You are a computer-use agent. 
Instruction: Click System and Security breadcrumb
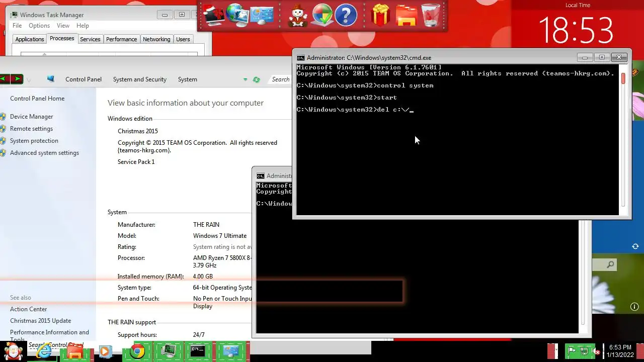click(x=140, y=79)
